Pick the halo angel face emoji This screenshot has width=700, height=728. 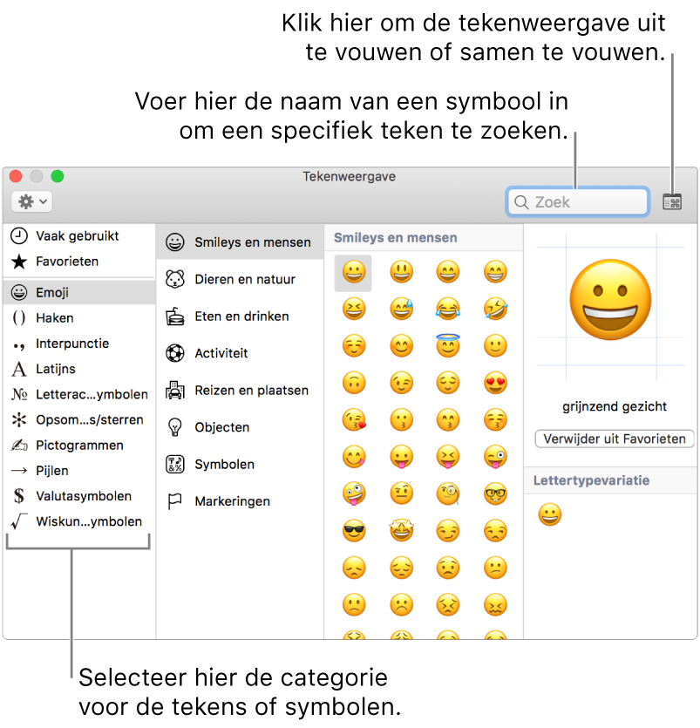point(448,345)
